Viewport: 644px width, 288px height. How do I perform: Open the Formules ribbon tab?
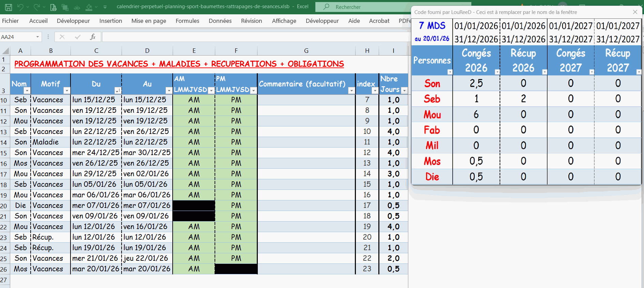187,21
